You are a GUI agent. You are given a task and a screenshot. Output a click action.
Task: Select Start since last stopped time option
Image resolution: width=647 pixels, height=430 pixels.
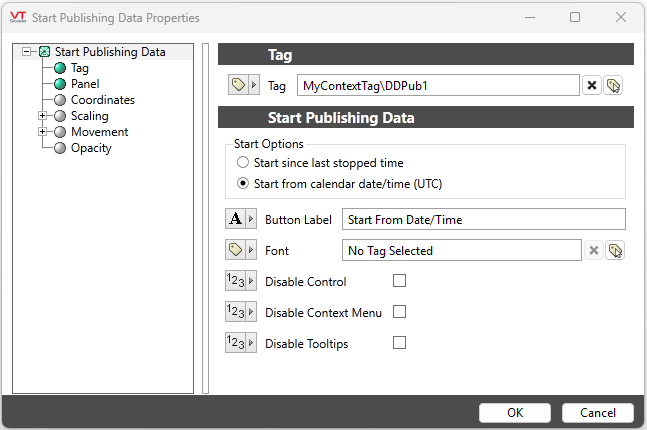(x=243, y=162)
